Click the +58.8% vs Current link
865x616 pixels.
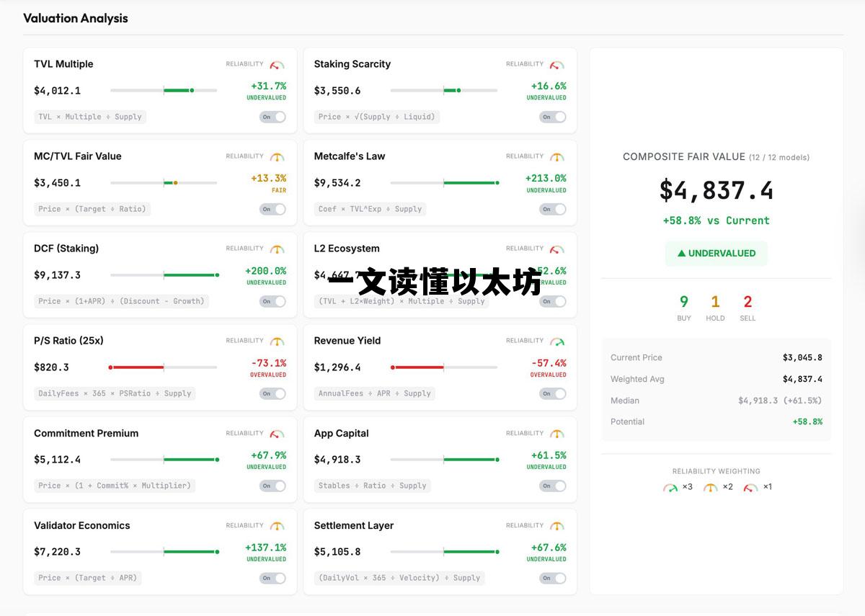pos(716,220)
